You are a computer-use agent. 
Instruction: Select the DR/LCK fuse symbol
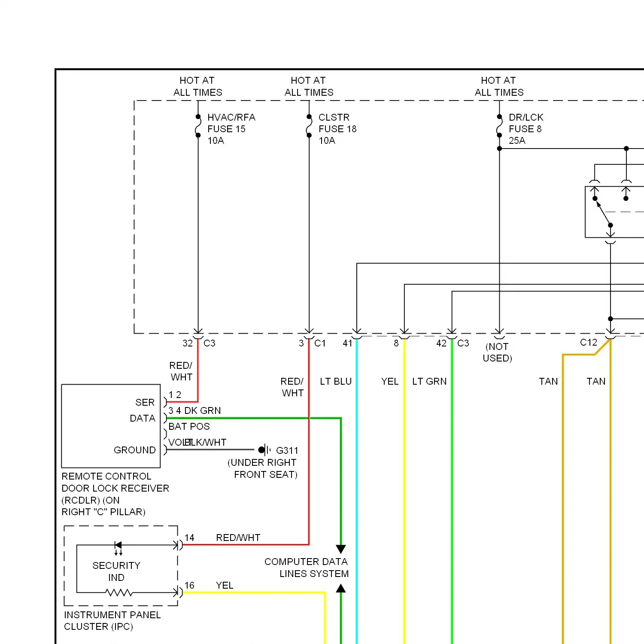tap(499, 126)
